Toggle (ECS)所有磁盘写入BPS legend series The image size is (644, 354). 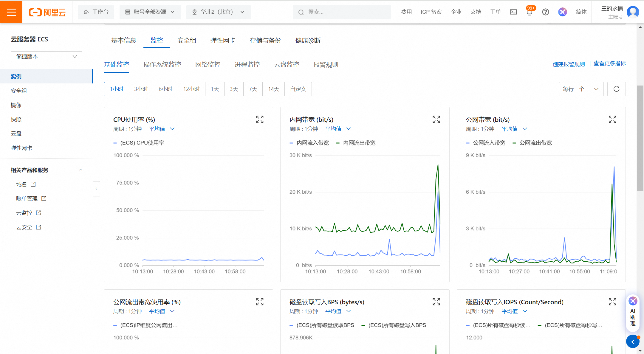pos(394,325)
